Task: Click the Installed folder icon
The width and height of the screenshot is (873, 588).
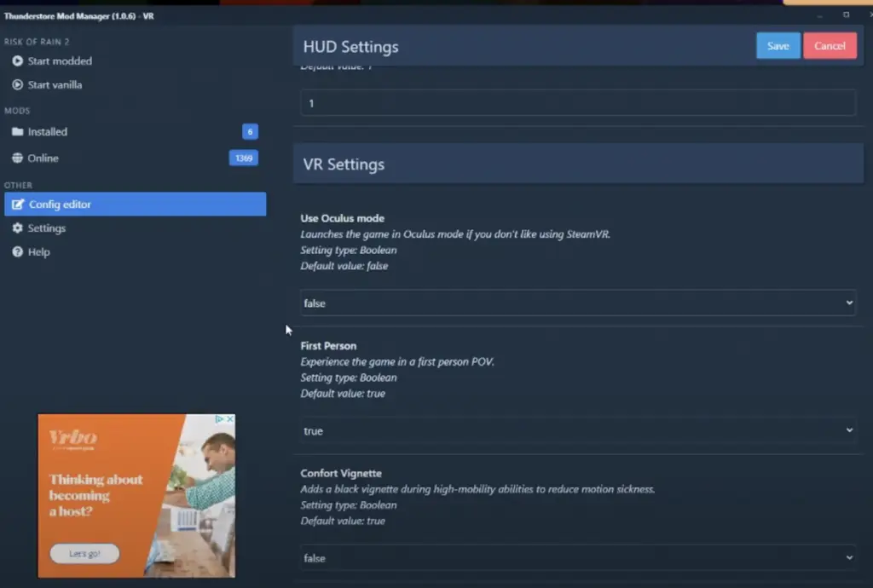Action: pos(17,132)
